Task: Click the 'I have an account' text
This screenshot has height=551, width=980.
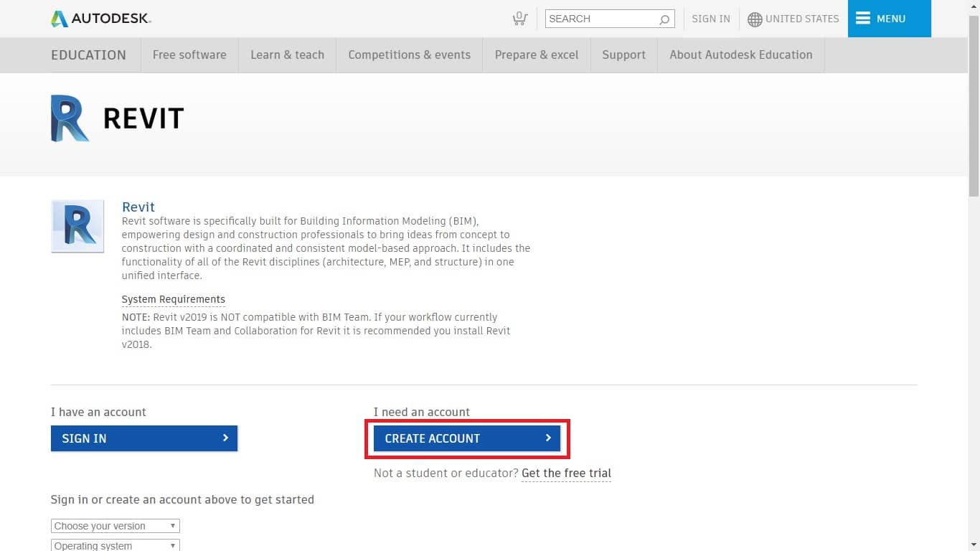Action: coord(98,412)
